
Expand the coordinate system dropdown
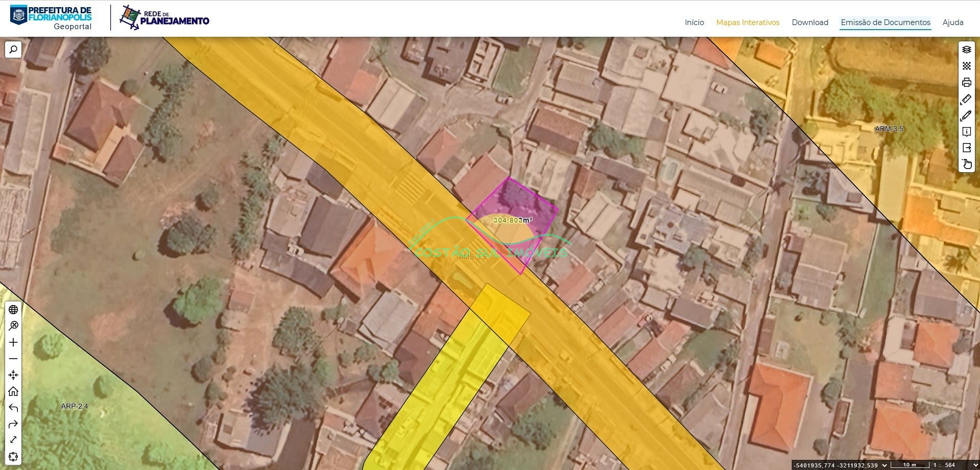[885, 465]
